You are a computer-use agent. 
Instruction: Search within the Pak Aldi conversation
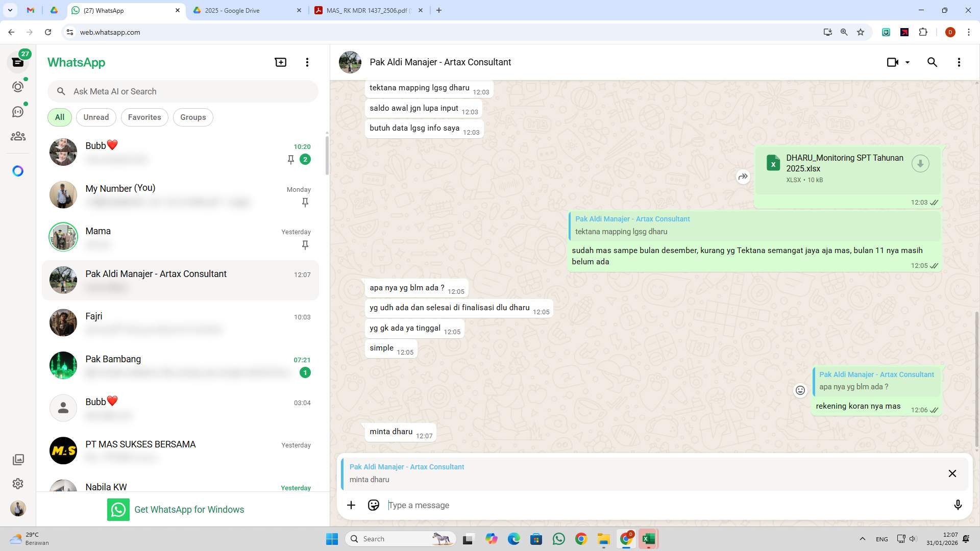[x=932, y=62]
